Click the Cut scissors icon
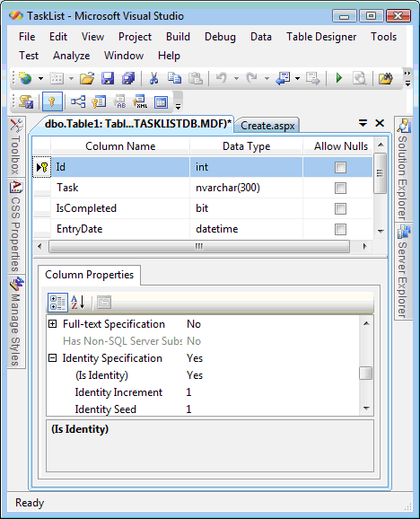 pyautogui.click(x=153, y=78)
